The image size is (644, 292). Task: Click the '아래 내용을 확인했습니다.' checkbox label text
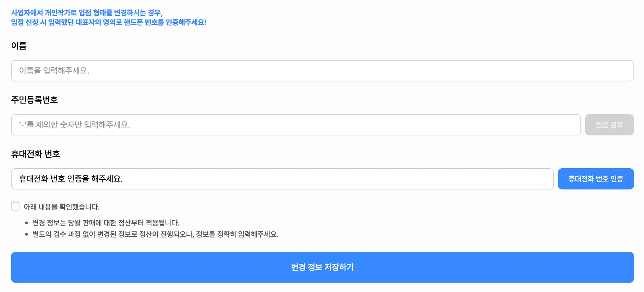point(62,207)
